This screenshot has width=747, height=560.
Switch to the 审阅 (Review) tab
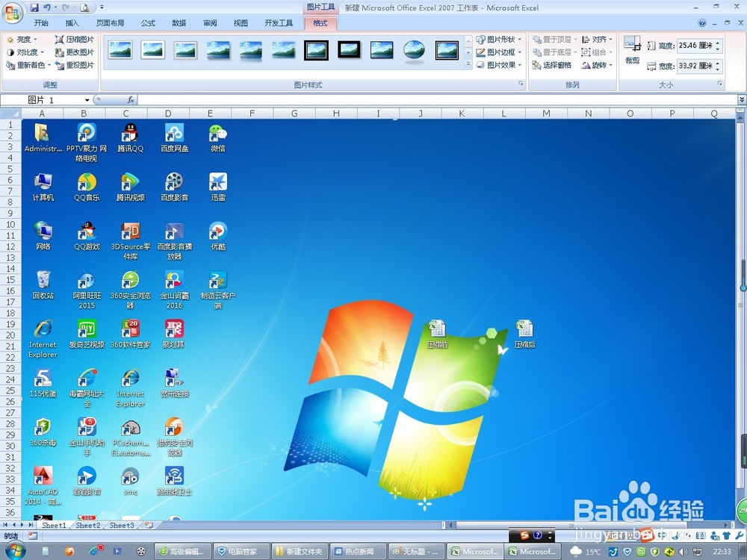click(x=210, y=23)
